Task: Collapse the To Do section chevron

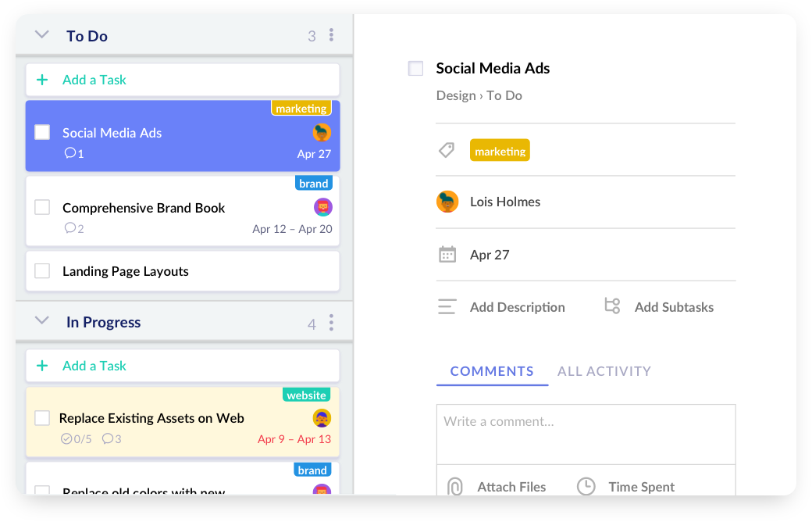Action: click(42, 35)
